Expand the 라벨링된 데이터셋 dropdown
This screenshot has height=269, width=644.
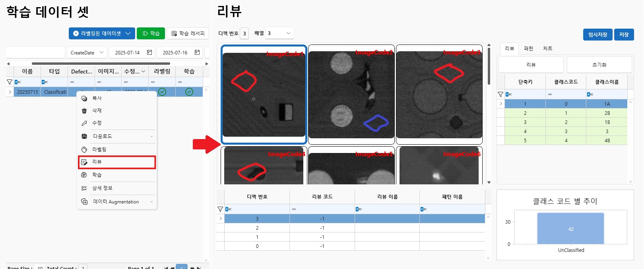[128, 33]
